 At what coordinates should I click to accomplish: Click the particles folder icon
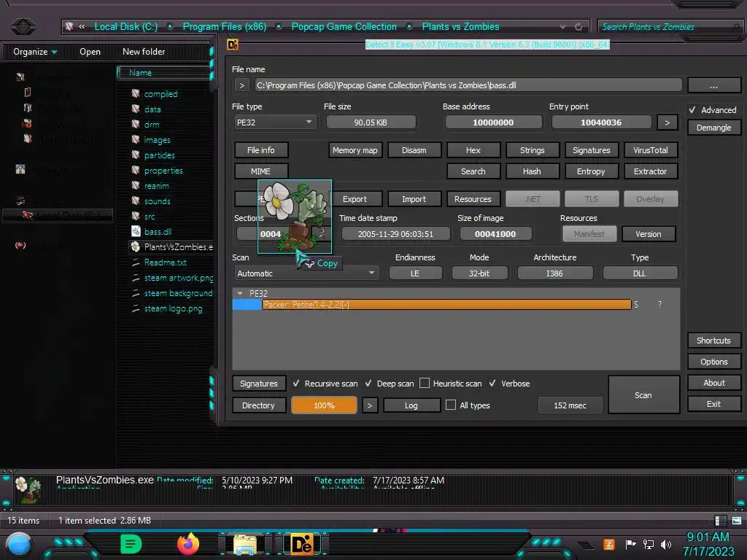136,155
